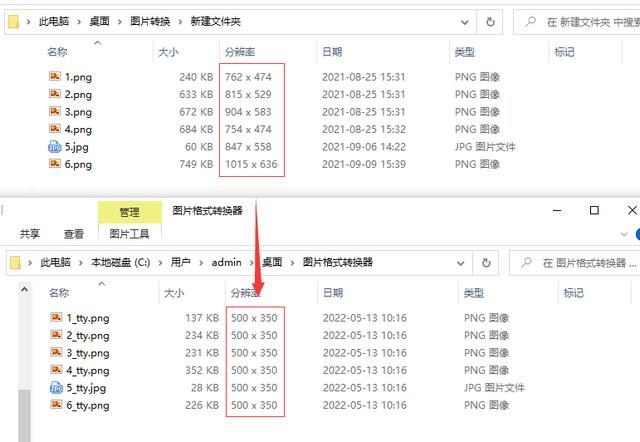This screenshot has height=442, width=640.
Task: Sort bottom window by 类型 column
Action: pyautogui.click(x=473, y=293)
